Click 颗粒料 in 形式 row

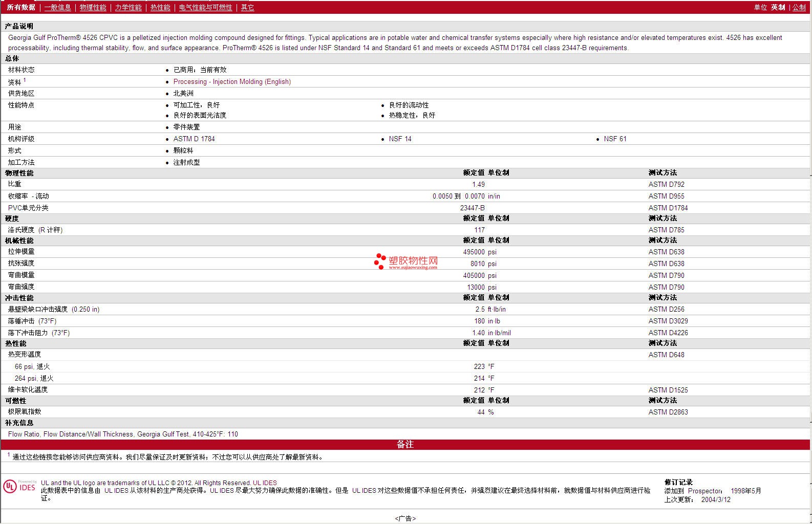click(183, 150)
